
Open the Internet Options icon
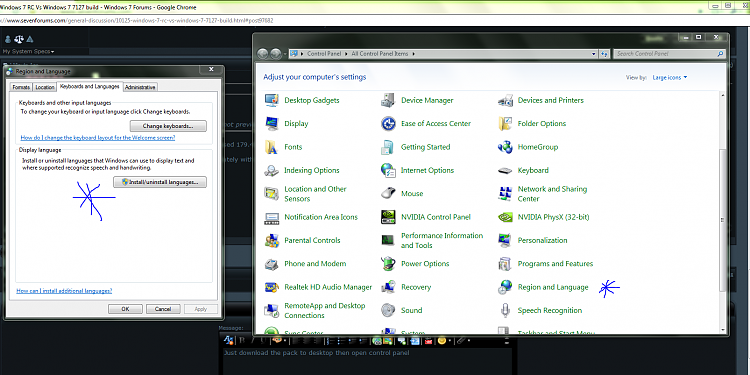388,170
